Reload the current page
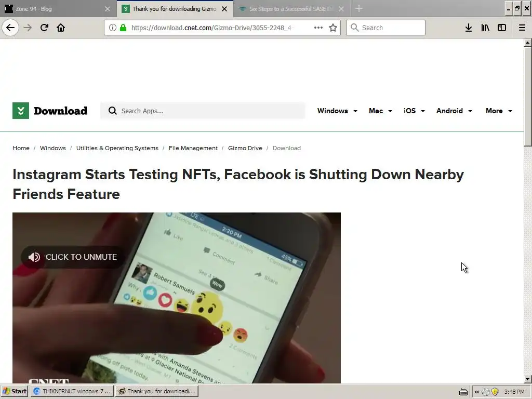The height and width of the screenshot is (399, 532). pyautogui.click(x=44, y=28)
